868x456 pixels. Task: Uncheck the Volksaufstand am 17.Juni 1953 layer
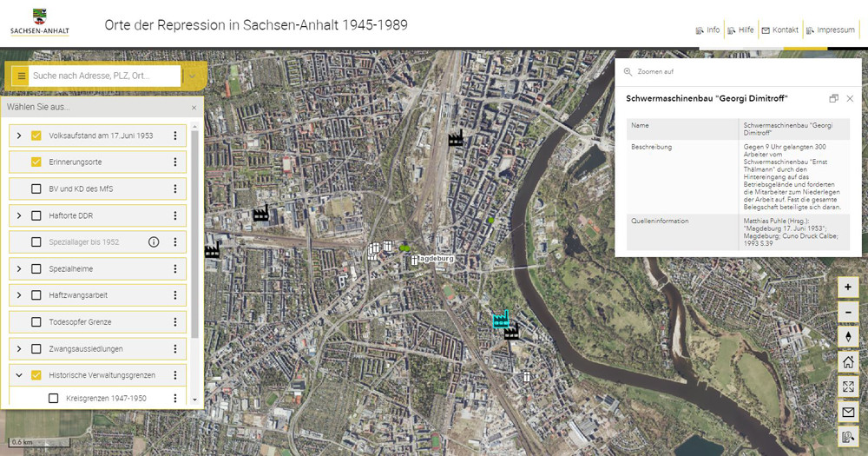pyautogui.click(x=36, y=135)
